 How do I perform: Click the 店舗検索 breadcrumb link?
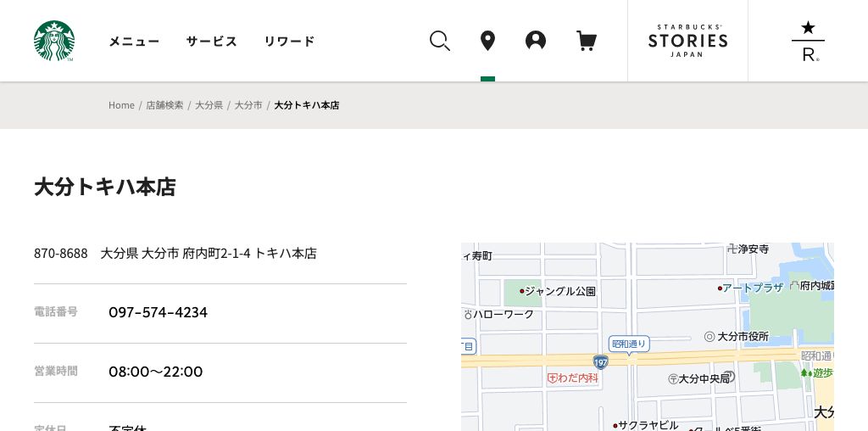pyautogui.click(x=164, y=105)
